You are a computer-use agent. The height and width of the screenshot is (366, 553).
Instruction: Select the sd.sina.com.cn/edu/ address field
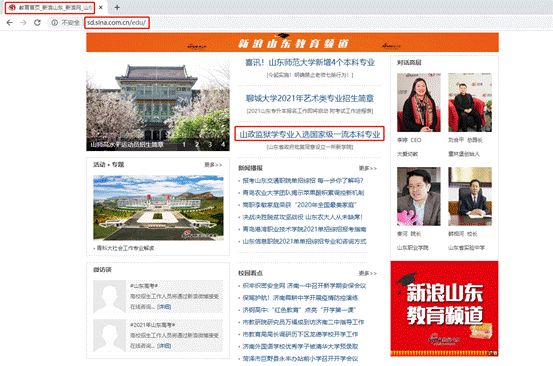coord(117,23)
